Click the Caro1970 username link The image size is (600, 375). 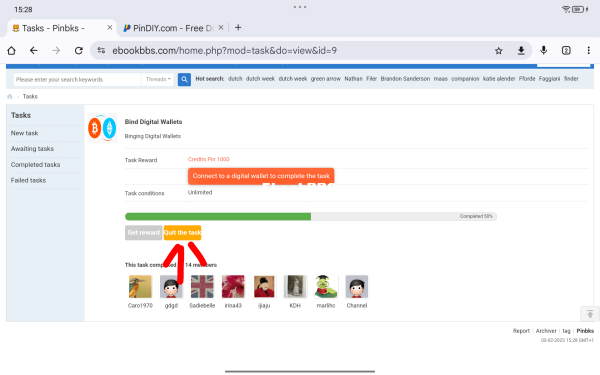[x=140, y=305]
